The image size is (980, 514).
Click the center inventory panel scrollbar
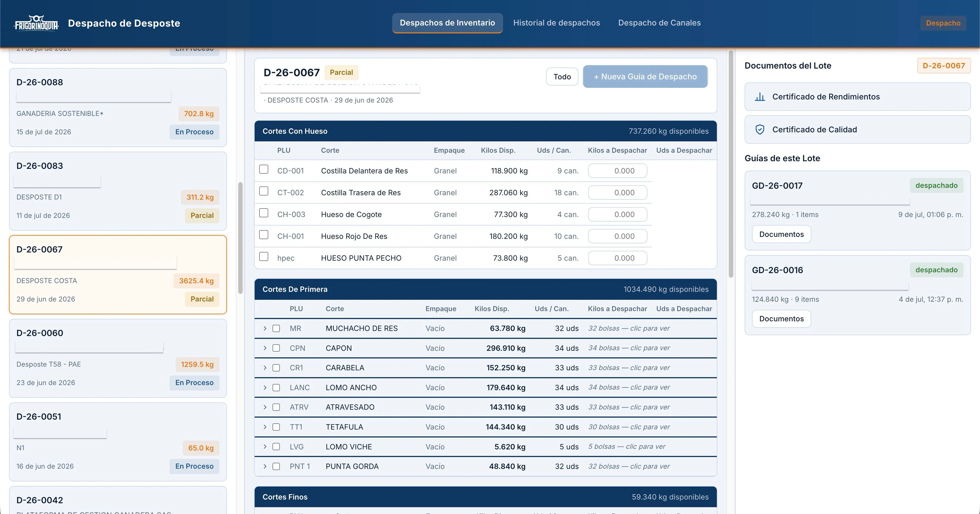[731, 164]
